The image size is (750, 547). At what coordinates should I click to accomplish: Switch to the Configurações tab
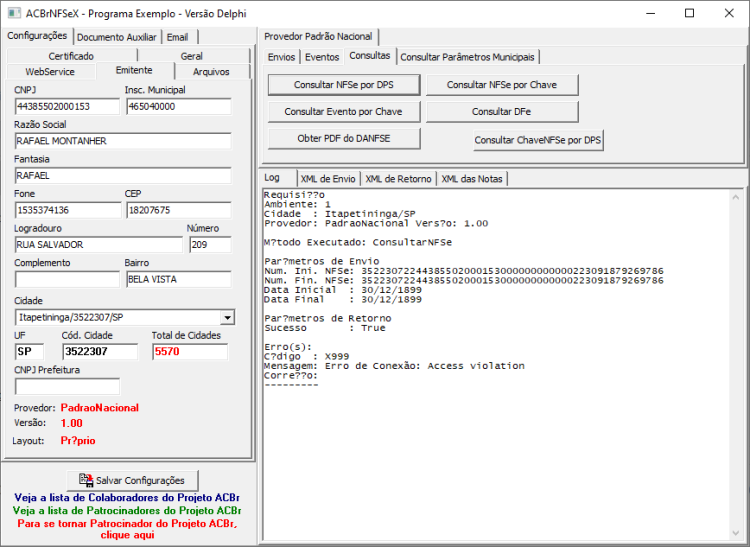[x=37, y=36]
